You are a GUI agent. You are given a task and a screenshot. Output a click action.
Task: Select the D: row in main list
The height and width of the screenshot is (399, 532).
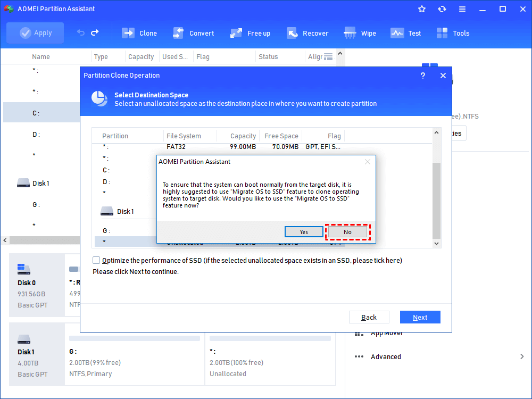41,135
